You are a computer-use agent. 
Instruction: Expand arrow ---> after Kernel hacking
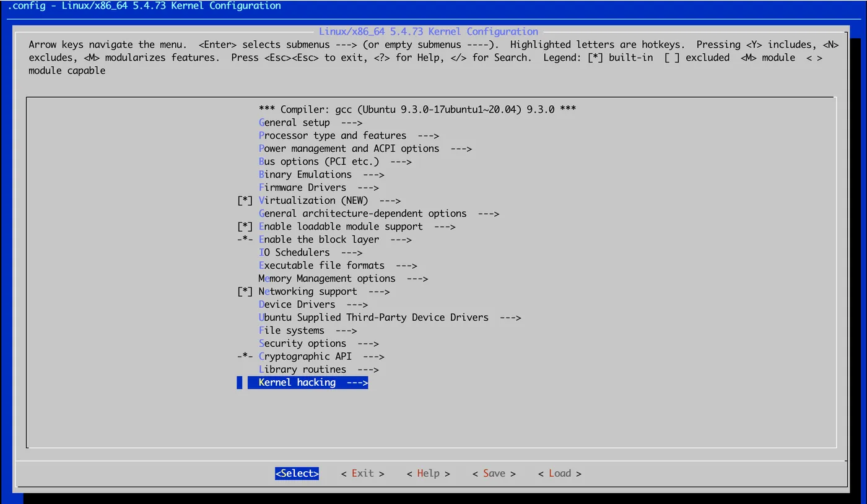click(357, 383)
